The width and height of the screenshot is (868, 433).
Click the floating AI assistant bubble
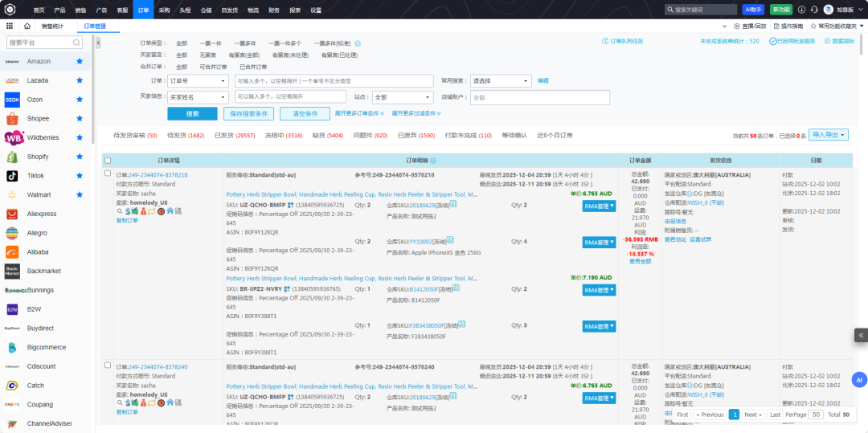point(858,379)
